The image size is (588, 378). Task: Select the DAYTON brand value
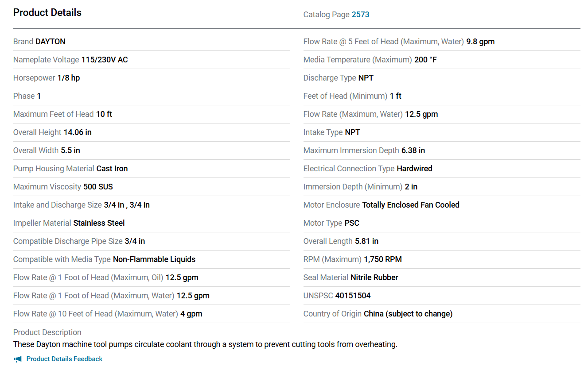click(x=51, y=42)
